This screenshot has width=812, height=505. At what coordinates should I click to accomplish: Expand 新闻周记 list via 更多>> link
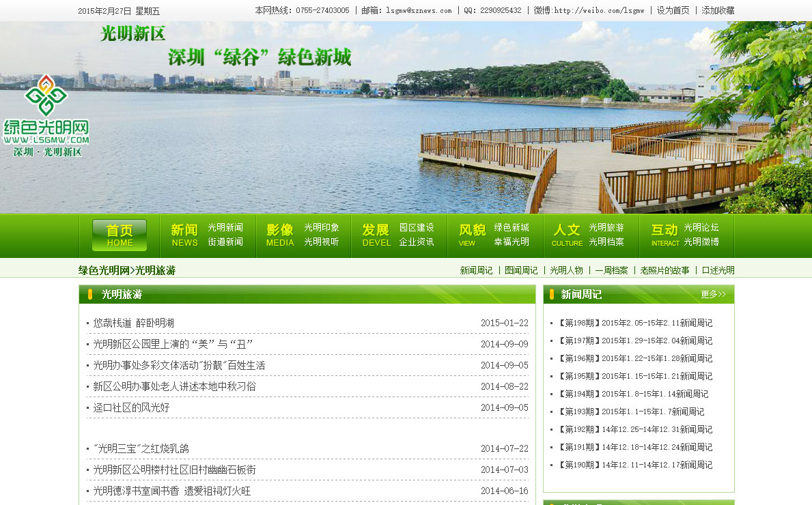tap(713, 295)
